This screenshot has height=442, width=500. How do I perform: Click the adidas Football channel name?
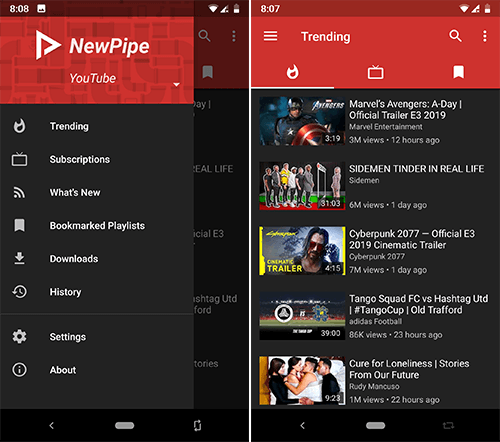point(375,321)
